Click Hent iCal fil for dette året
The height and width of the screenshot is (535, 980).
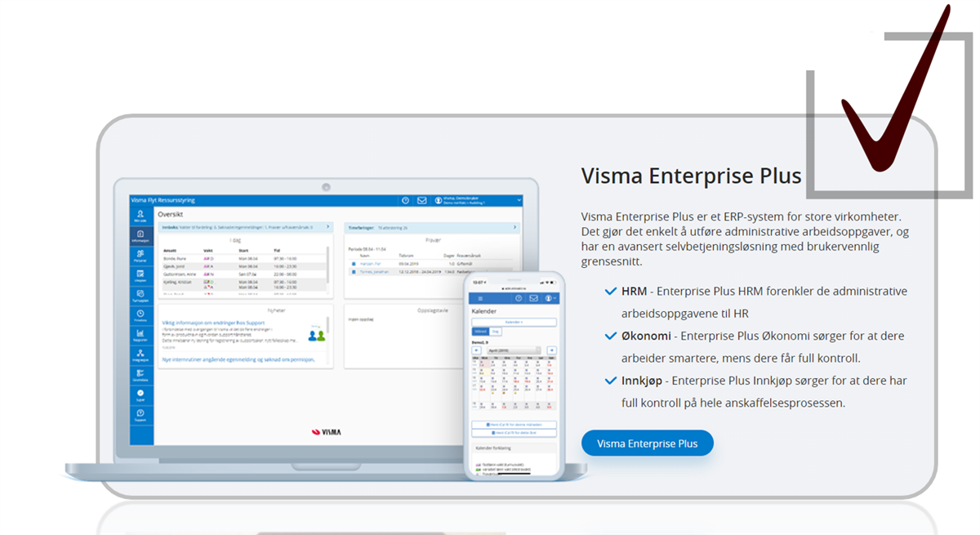point(514,433)
